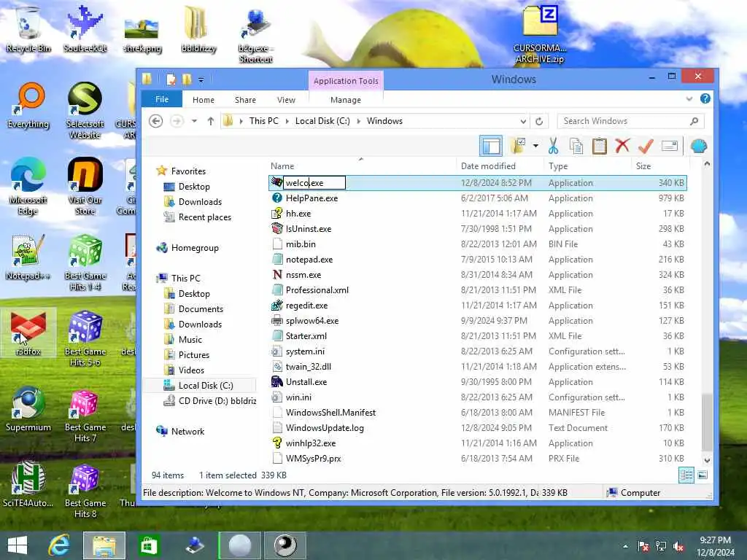Click the folder options toolbar icon

(x=518, y=146)
